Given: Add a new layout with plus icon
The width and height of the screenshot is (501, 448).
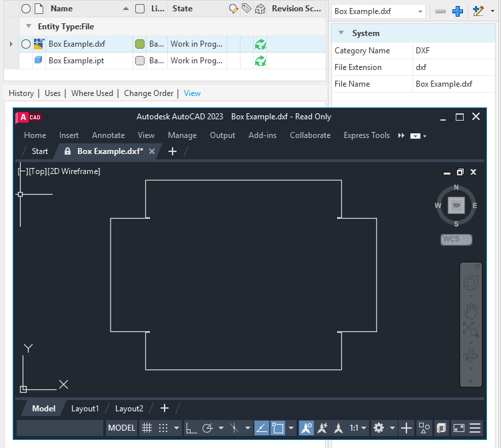Looking at the screenshot, I should pos(165,408).
